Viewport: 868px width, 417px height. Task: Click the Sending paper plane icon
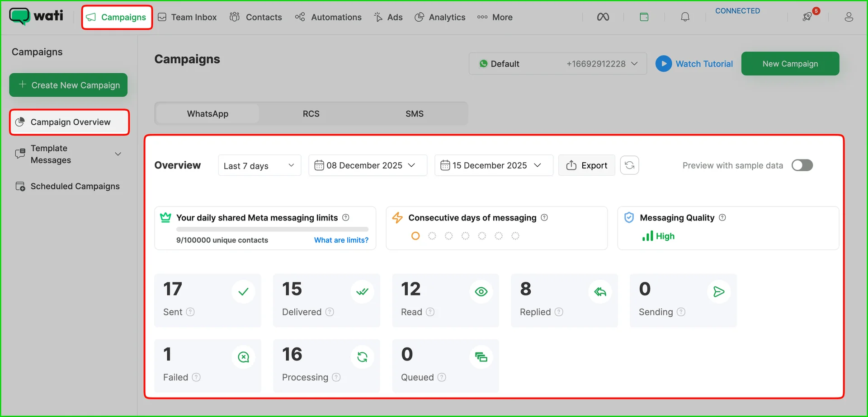click(x=719, y=291)
